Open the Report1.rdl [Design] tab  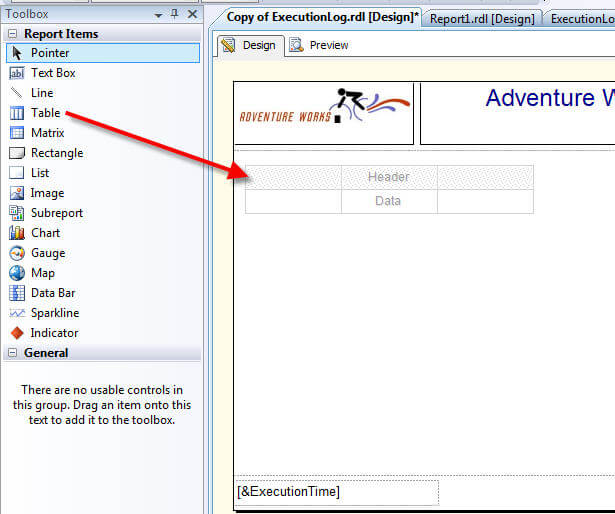click(x=482, y=19)
